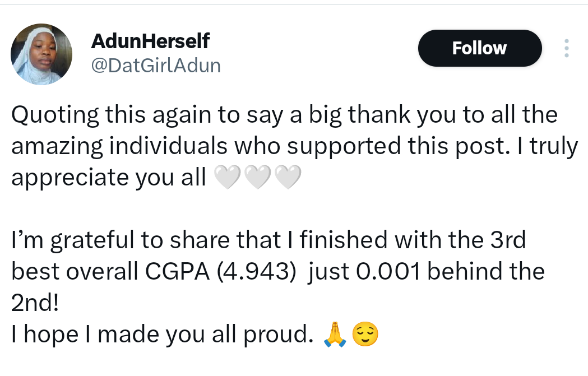
Task: Select the middle white heart emoji
Action: pos(258,178)
